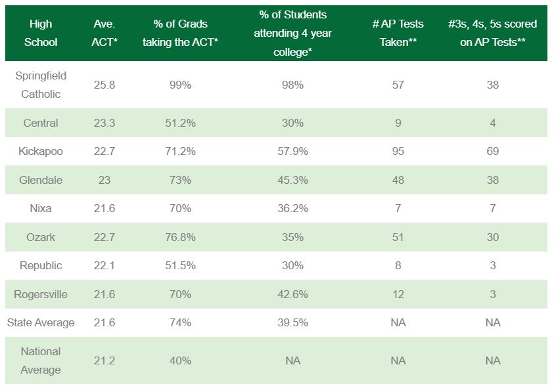Click Springfield Catholic's 25.8 ACT score
Image resolution: width=554 pixels, height=392 pixels.
pyautogui.click(x=104, y=85)
